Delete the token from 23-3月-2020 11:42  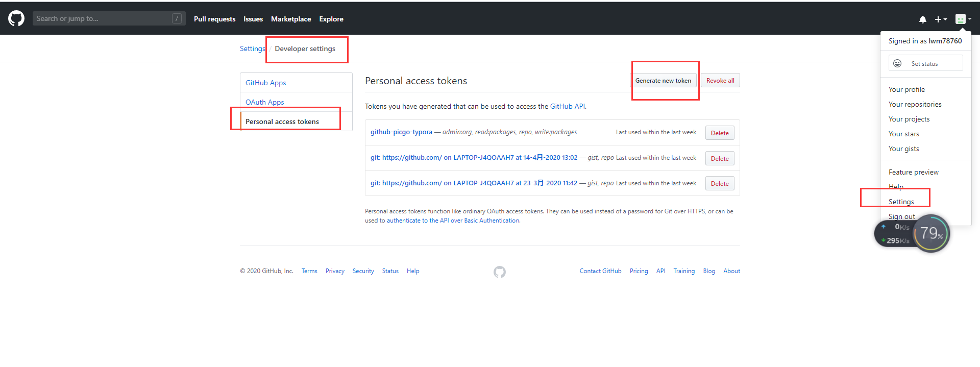[720, 183]
